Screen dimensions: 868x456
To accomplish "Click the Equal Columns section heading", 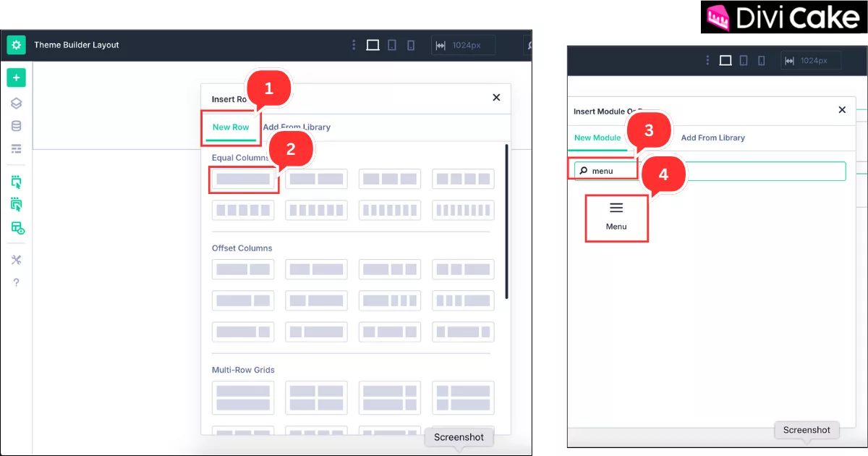I will 240,158.
